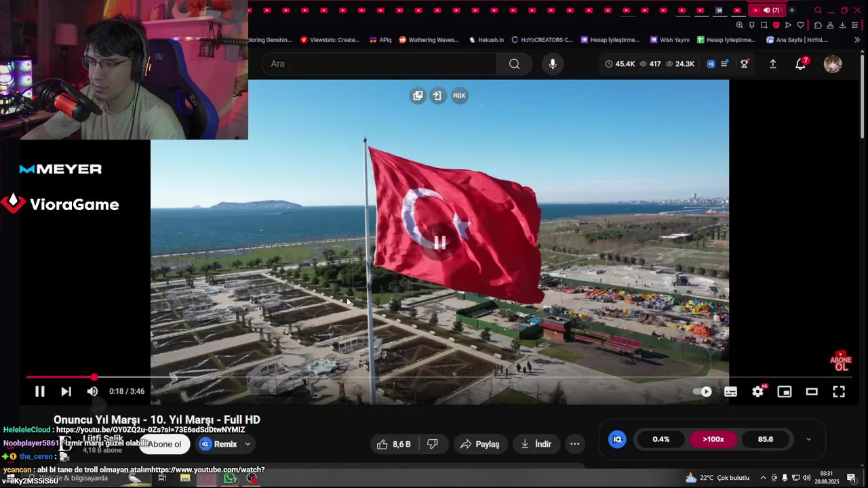Open the account avatar menu
Image resolution: width=868 pixels, height=488 pixels.
pos(833,64)
